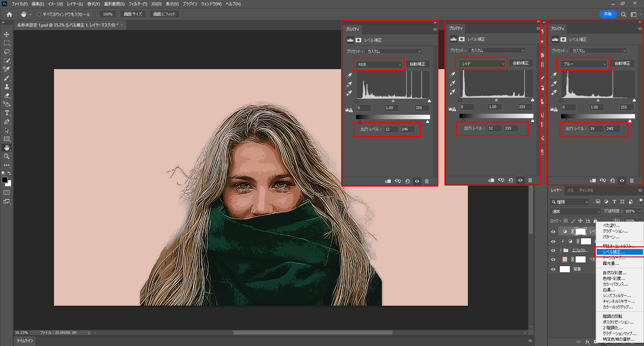Select the Move tool
Screen dimensions: 644x346
point(7,34)
